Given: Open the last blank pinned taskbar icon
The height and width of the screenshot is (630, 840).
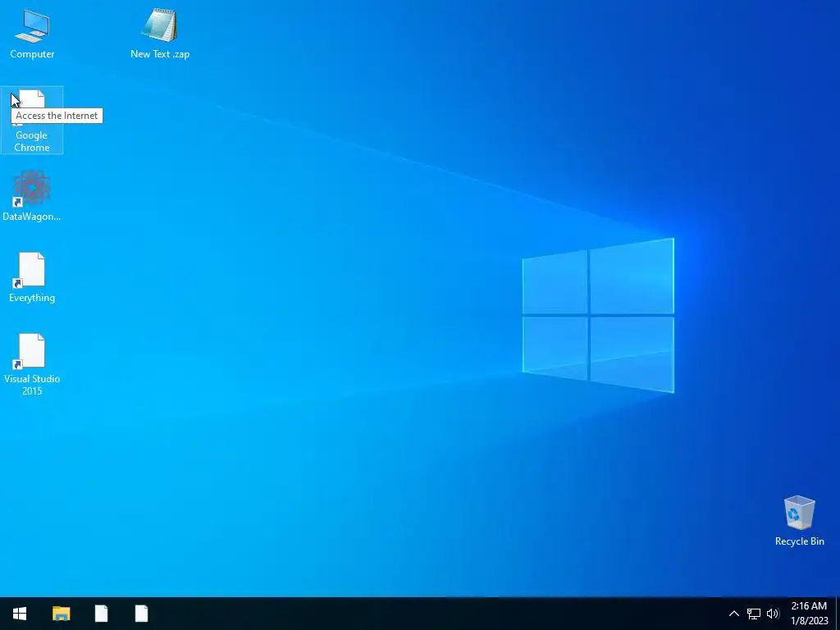Looking at the screenshot, I should pos(141,614).
